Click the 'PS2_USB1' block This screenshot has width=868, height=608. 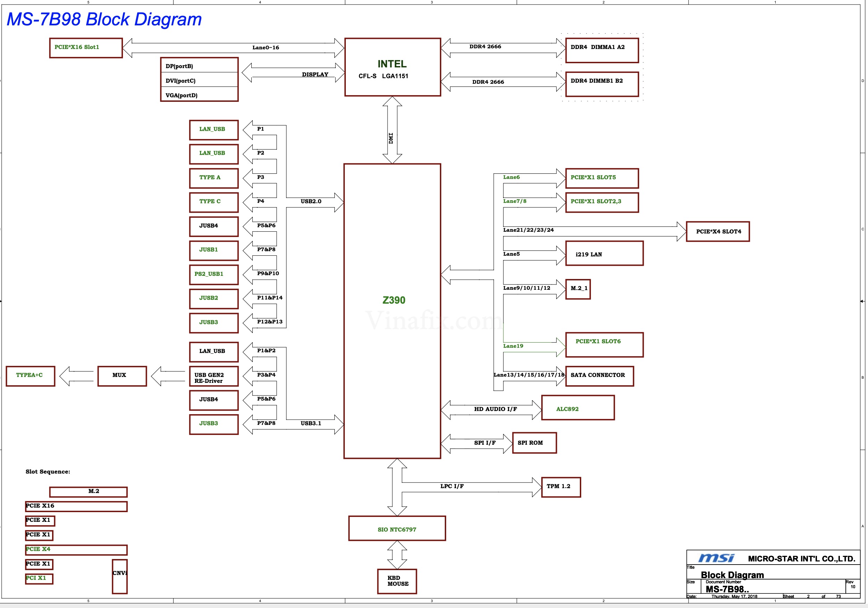(214, 275)
